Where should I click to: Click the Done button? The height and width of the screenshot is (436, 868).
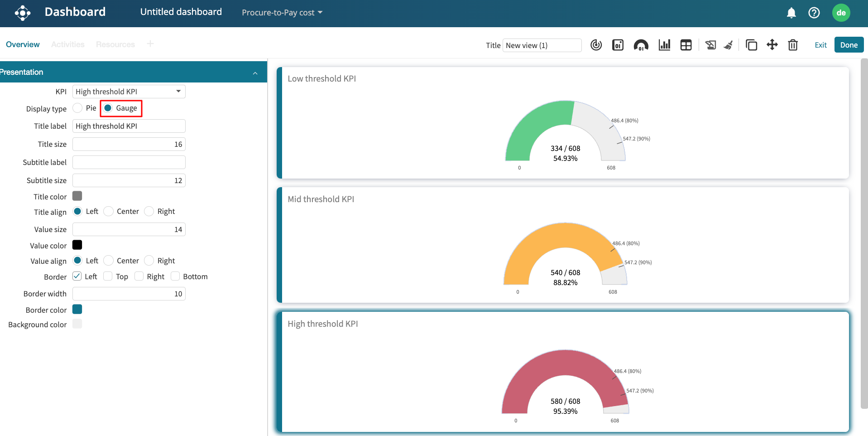849,45
